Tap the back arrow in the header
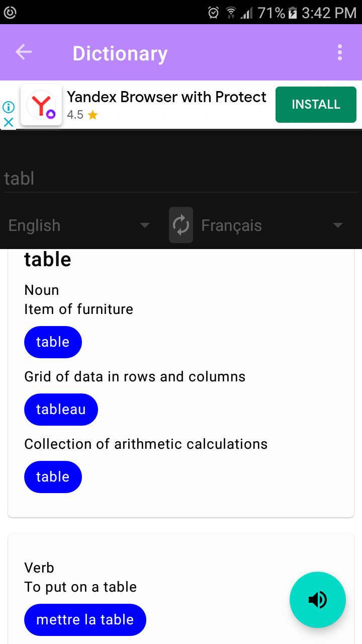Image resolution: width=362 pixels, height=644 pixels. click(24, 52)
